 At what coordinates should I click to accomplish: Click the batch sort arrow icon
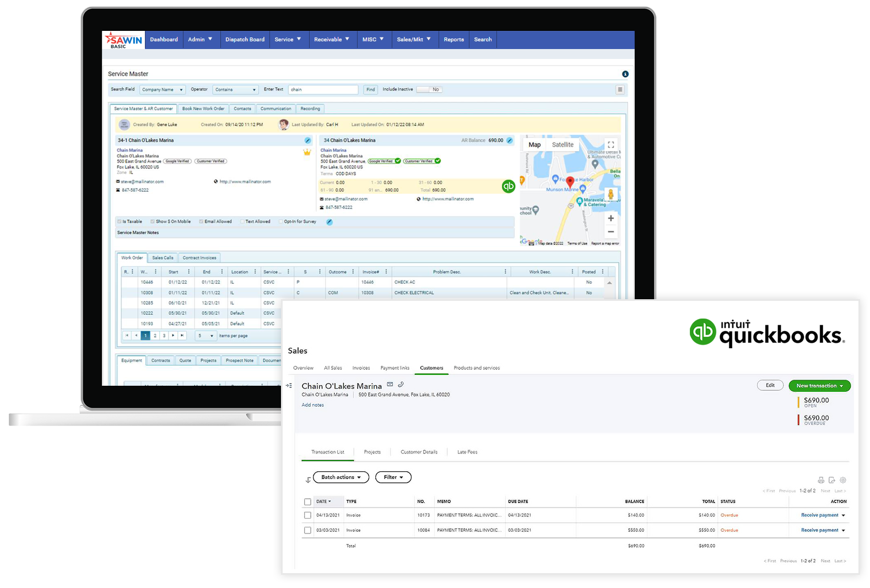308,480
